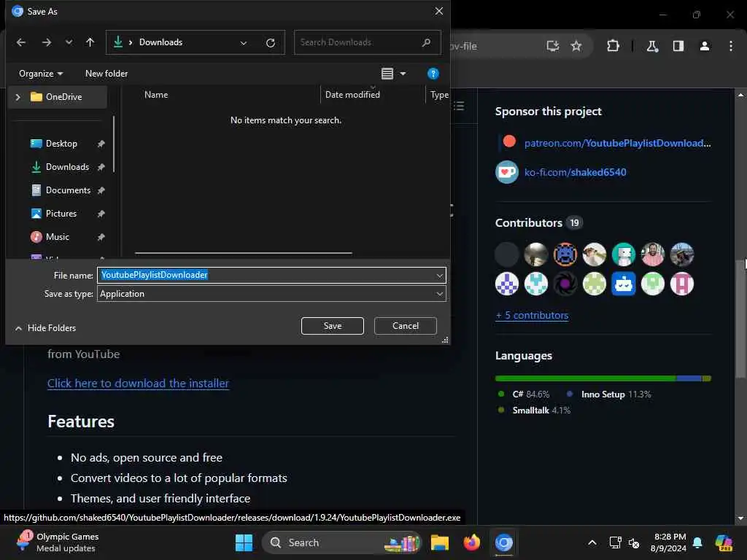
Task: Open the Organize menu
Action: click(x=41, y=74)
